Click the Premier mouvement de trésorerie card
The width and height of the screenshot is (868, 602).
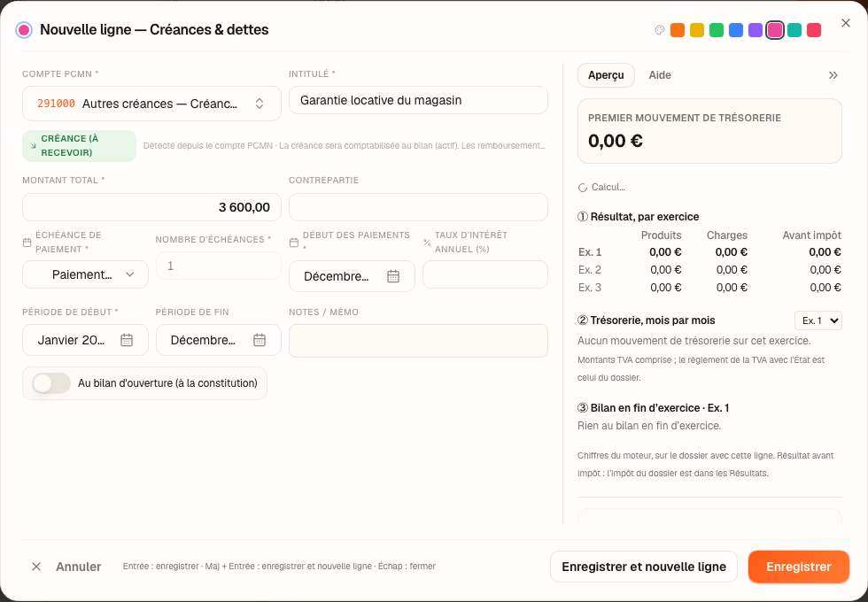[x=709, y=131]
